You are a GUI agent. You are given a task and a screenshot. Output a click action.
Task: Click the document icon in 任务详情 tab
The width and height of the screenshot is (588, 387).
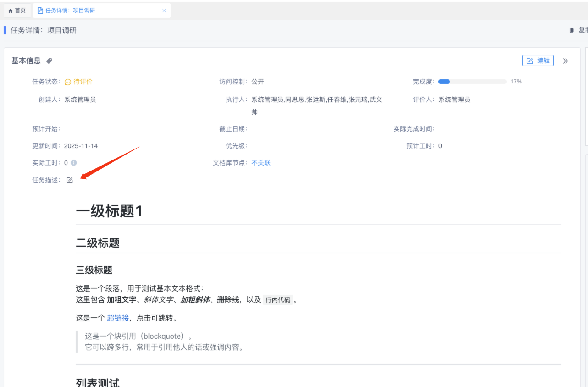click(40, 11)
